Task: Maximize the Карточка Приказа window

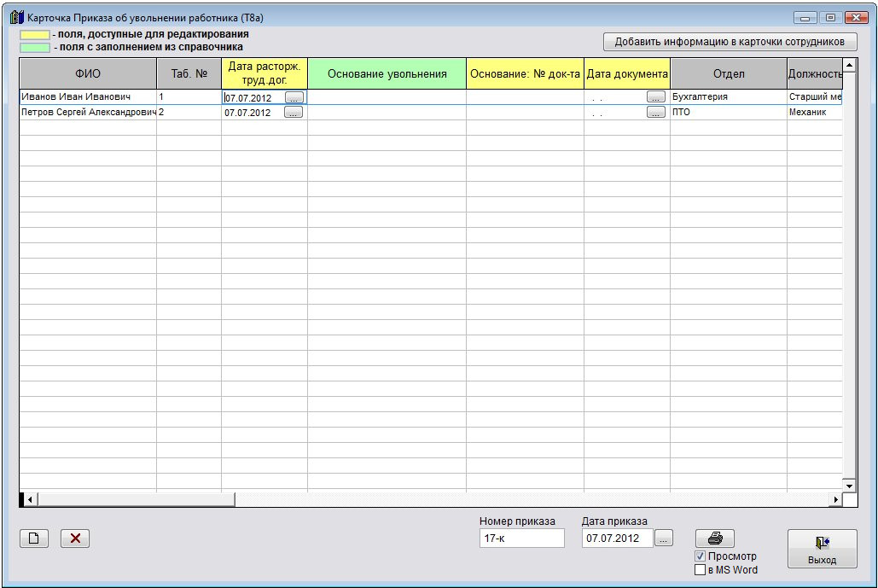Action: (x=830, y=18)
